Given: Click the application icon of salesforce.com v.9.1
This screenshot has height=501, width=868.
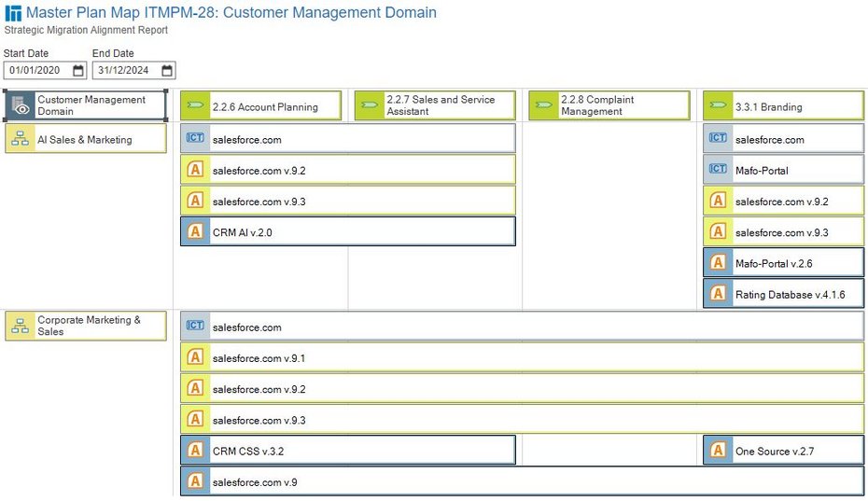Looking at the screenshot, I should pos(195,357).
